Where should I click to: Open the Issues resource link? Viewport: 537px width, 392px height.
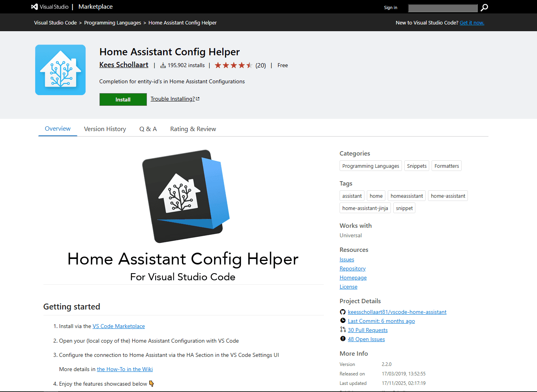click(x=347, y=259)
